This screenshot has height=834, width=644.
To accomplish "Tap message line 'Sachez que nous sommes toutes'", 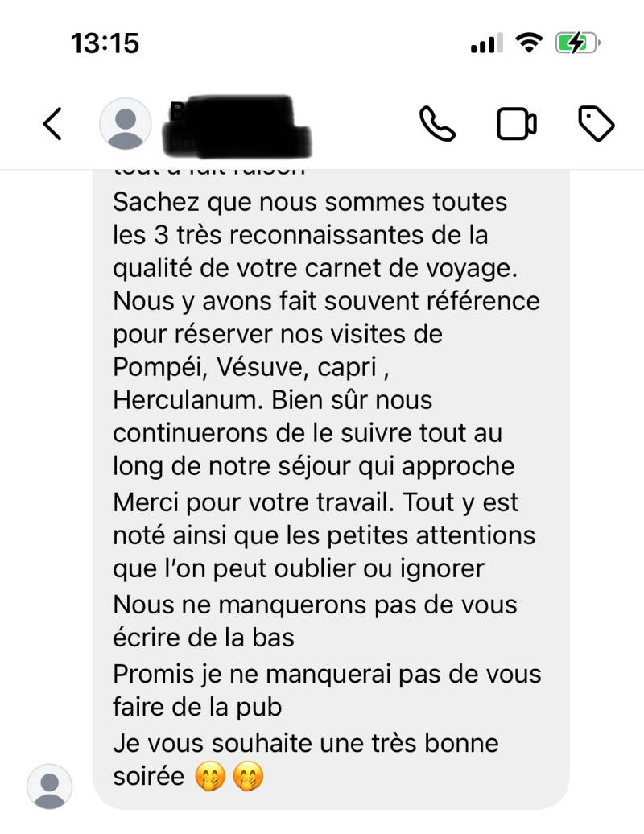I will click(x=310, y=202).
